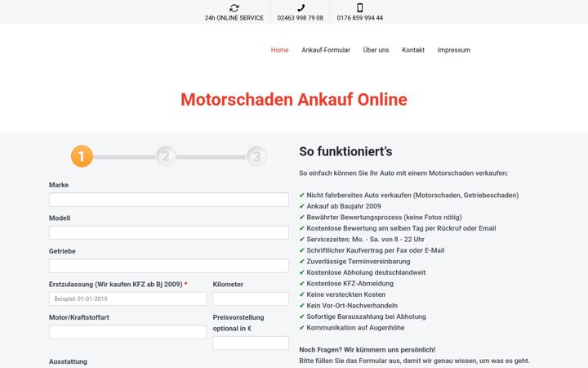Click the checkmark beside 'Kommunikation auf Augenhöhe'
The width and height of the screenshot is (588, 368).
(x=302, y=327)
